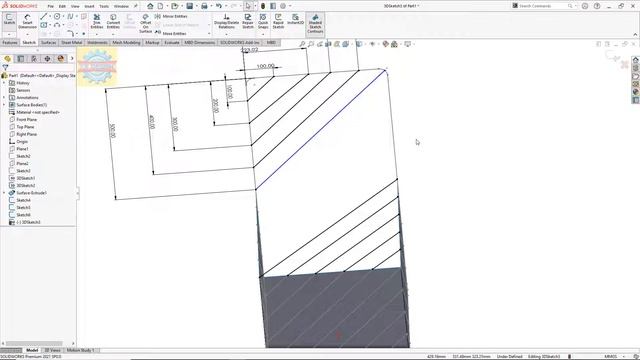The height and width of the screenshot is (360, 640).
Task: Open the Edit menu
Action: pyautogui.click(x=62, y=7)
